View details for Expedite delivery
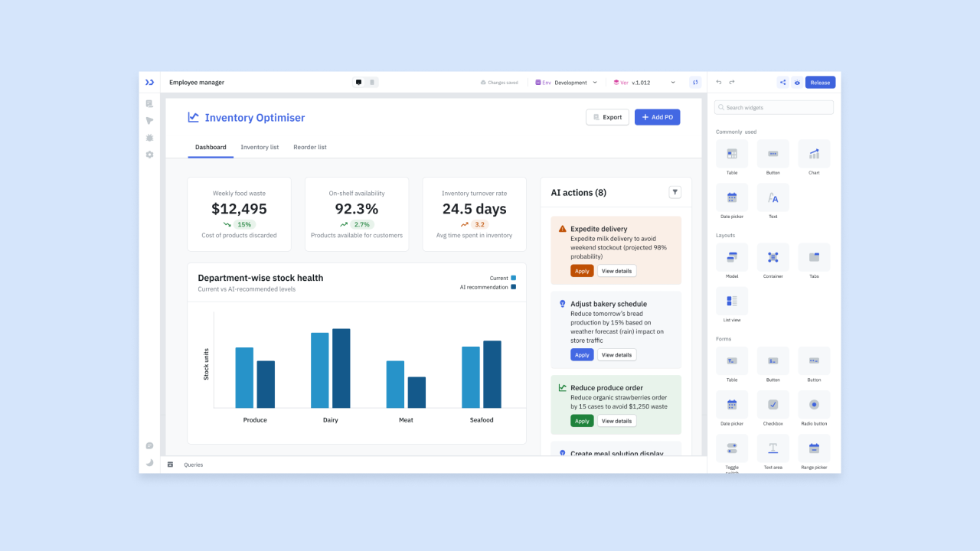Screen dimensions: 980x551 click(x=616, y=271)
